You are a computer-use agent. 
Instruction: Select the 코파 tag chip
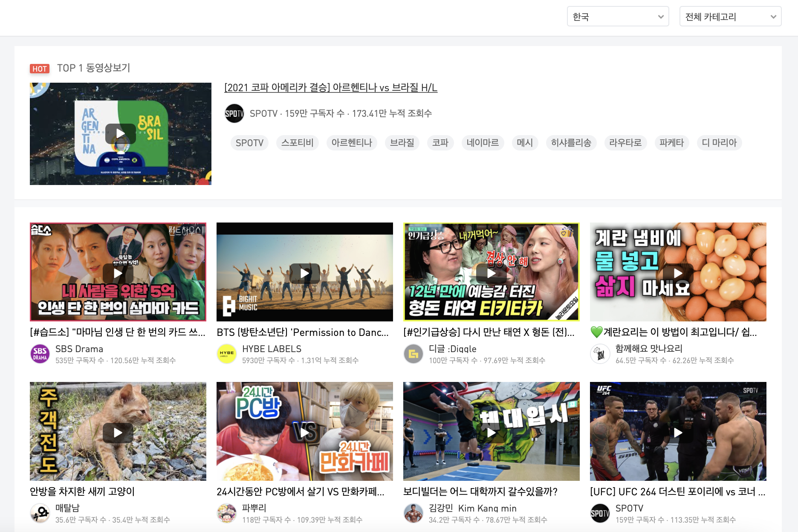coord(440,143)
